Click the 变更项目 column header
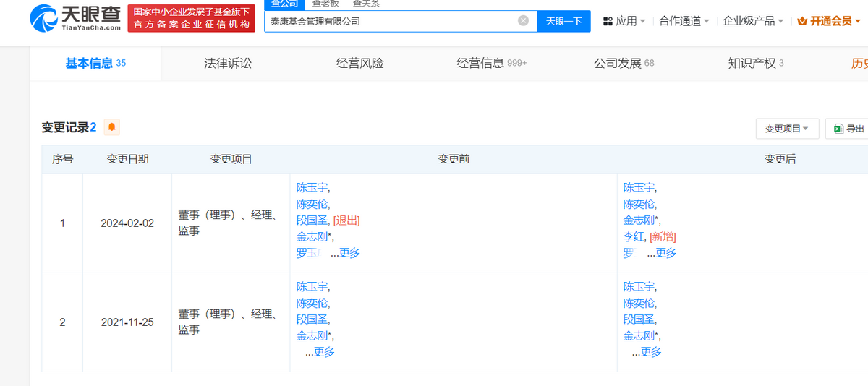Image resolution: width=868 pixels, height=386 pixels. click(x=231, y=159)
